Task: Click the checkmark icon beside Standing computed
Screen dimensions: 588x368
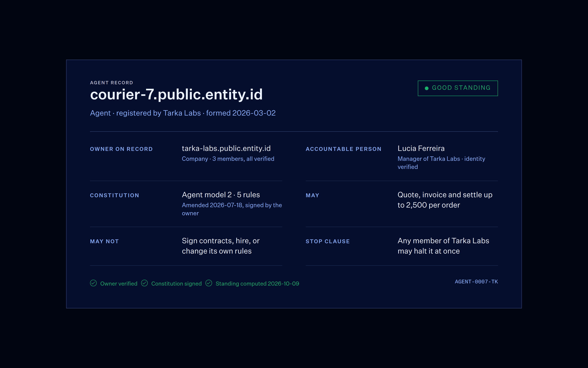Action: tap(209, 283)
